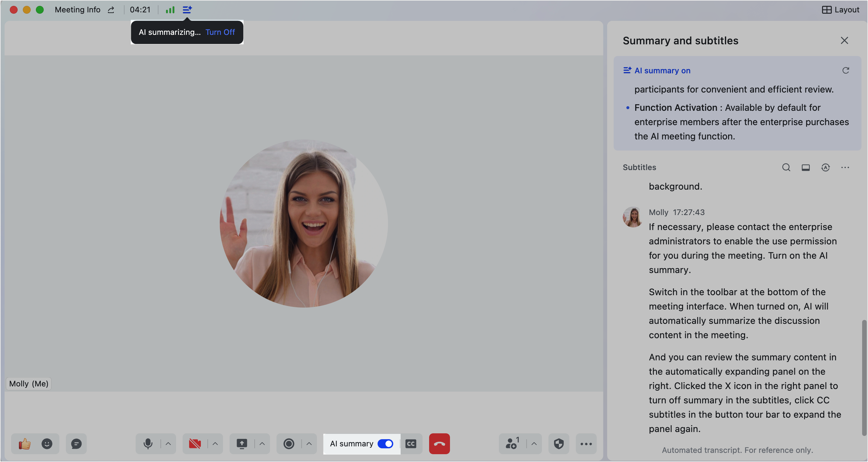Turn on the camera
This screenshot has width=868, height=462.
[x=195, y=444]
